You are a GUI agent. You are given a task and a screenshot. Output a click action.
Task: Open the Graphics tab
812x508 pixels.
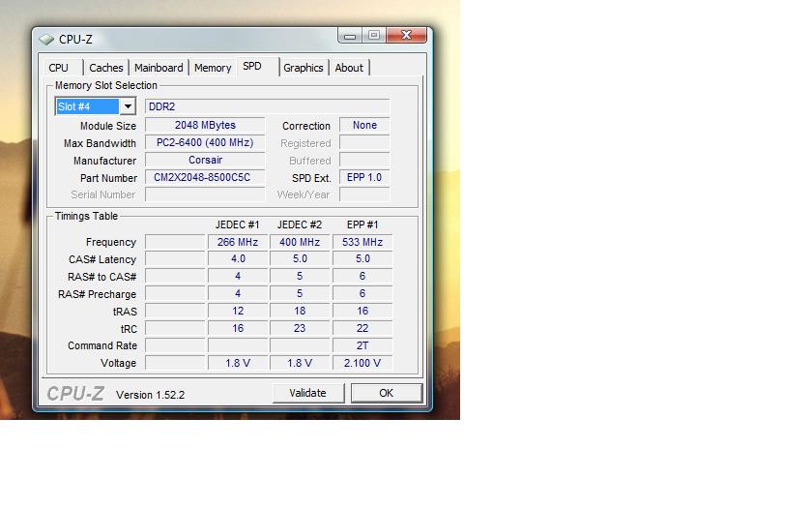(x=303, y=68)
